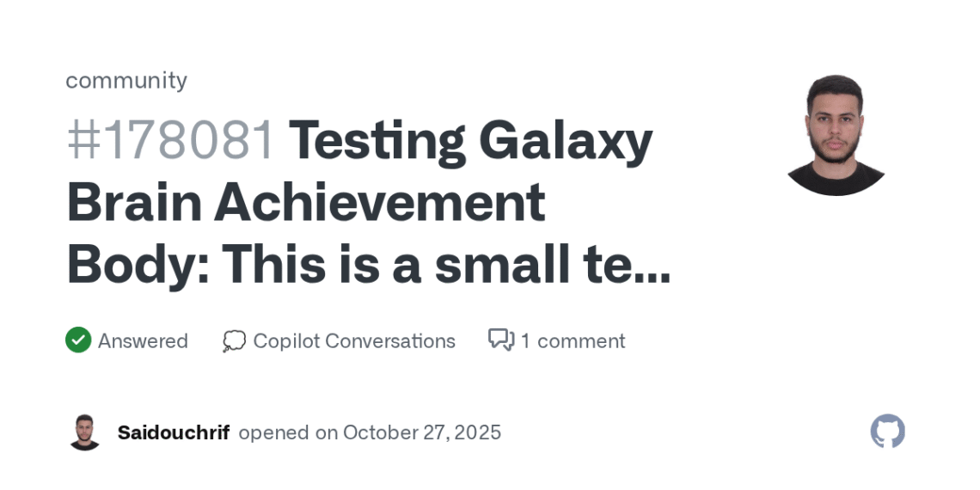
Task: Click the comments bubble icon
Action: point(501,340)
